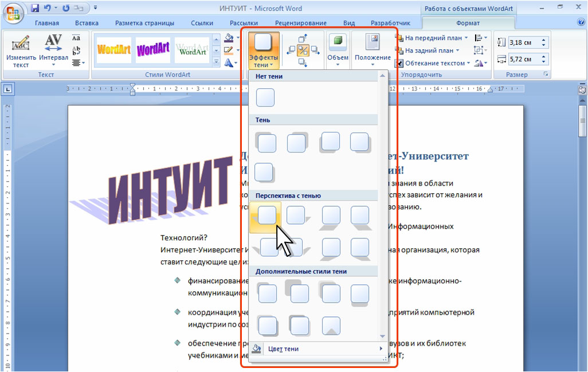
Task: Customize the Quick Access toolbar arrow
Action: point(95,8)
